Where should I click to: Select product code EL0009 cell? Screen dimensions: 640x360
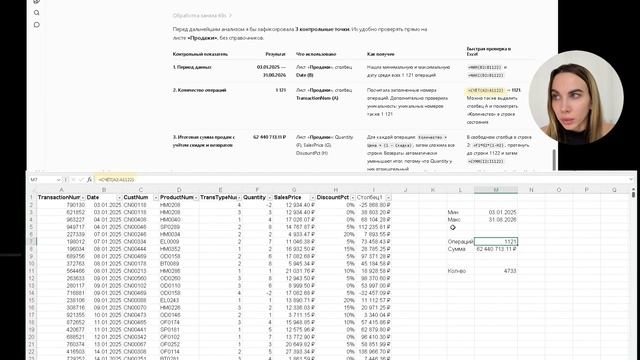179,242
